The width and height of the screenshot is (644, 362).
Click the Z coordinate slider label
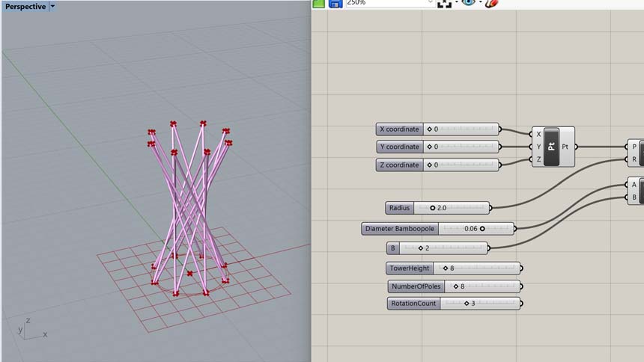click(399, 165)
